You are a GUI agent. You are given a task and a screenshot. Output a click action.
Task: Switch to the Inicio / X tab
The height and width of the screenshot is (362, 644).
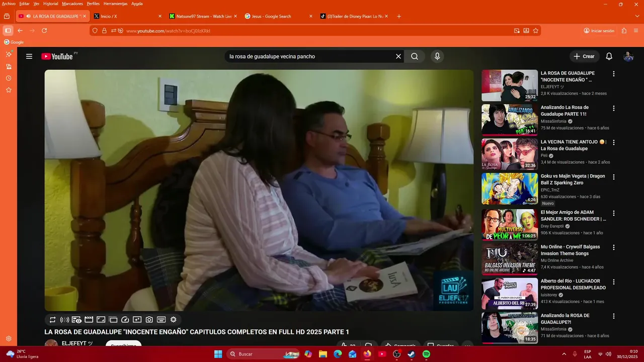point(128,16)
